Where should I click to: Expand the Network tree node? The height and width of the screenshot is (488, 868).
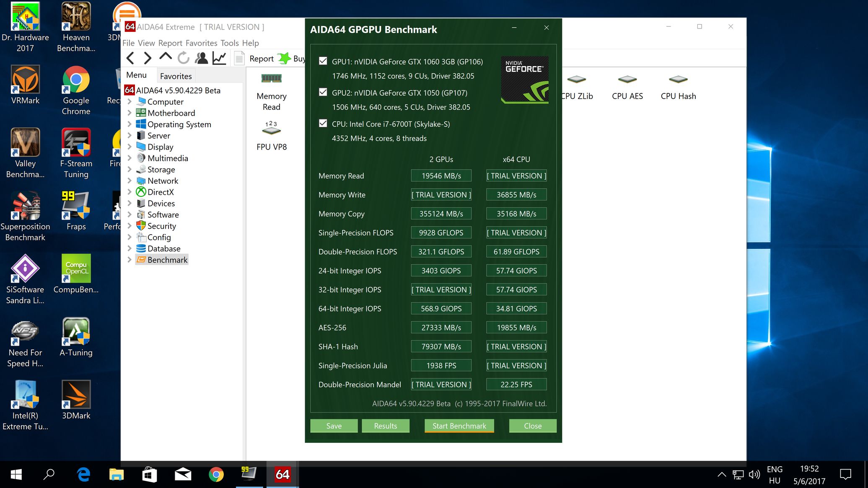point(130,181)
